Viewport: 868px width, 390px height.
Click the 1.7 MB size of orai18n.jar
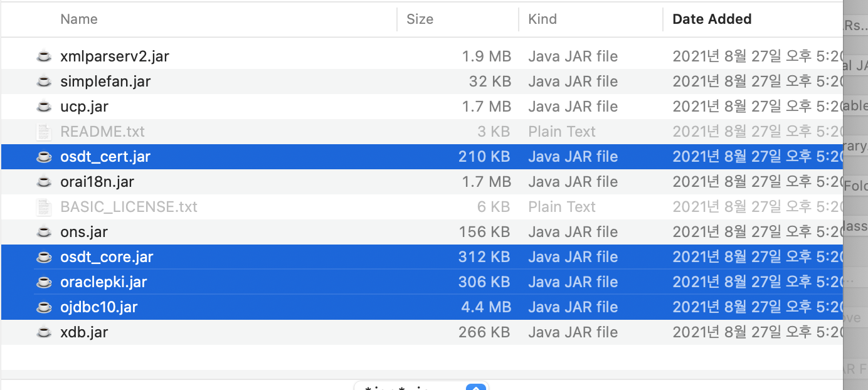(x=487, y=182)
